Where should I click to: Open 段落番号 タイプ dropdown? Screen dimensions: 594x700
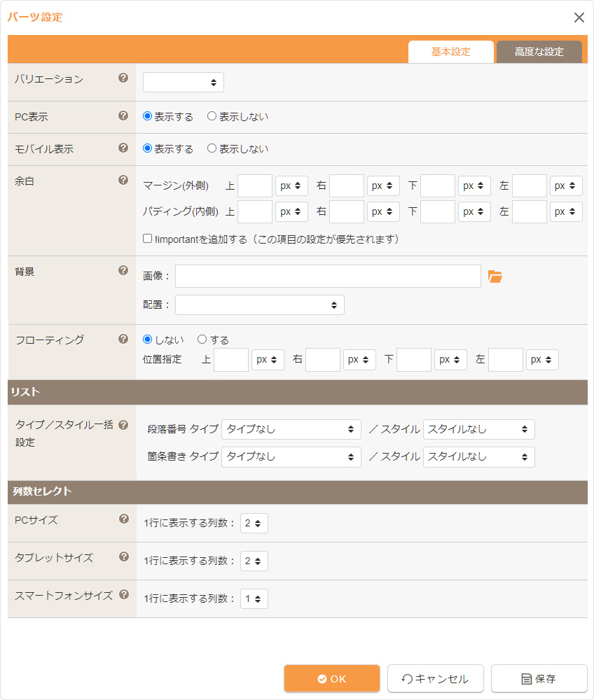[291, 429]
